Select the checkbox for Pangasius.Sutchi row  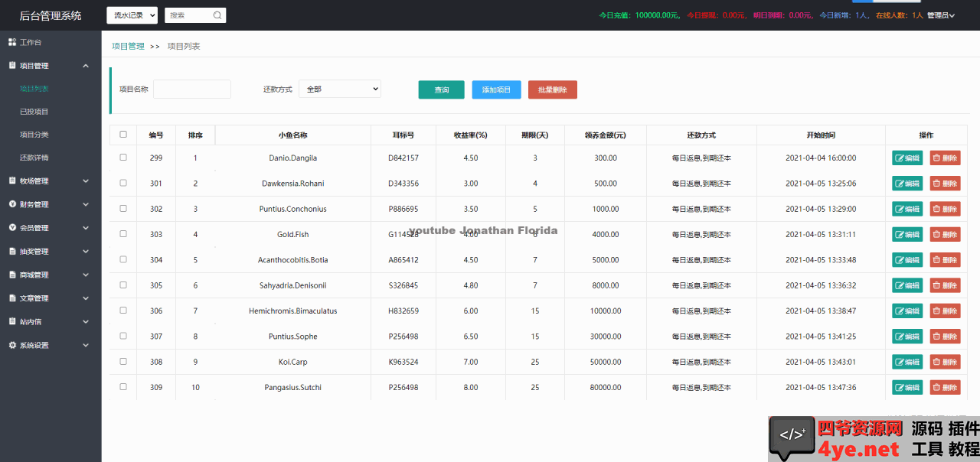123,387
